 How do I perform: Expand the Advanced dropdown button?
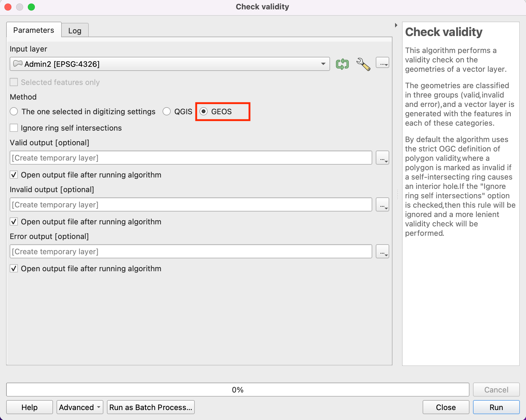80,407
